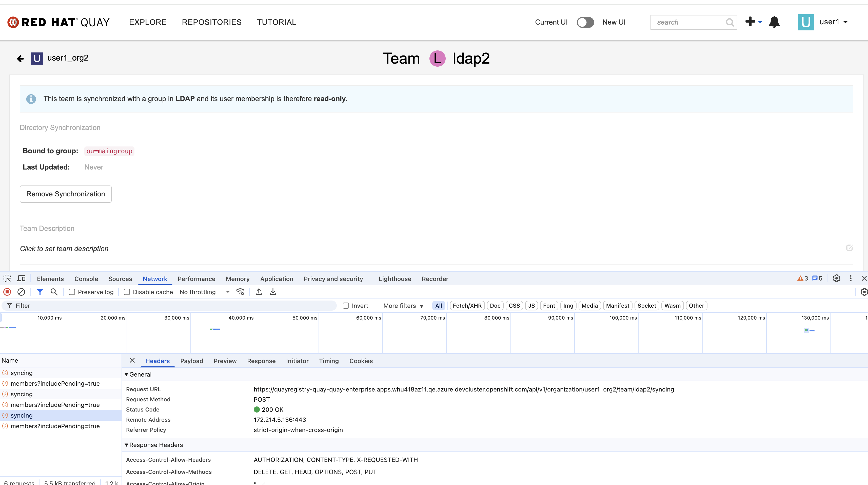This screenshot has width=868, height=485.
Task: Switch to the Console tab
Action: click(86, 278)
